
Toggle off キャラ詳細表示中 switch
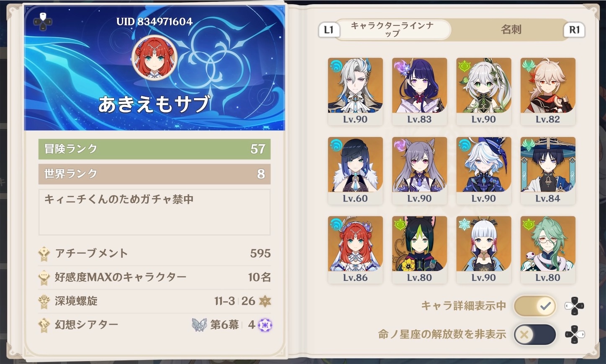tap(535, 306)
